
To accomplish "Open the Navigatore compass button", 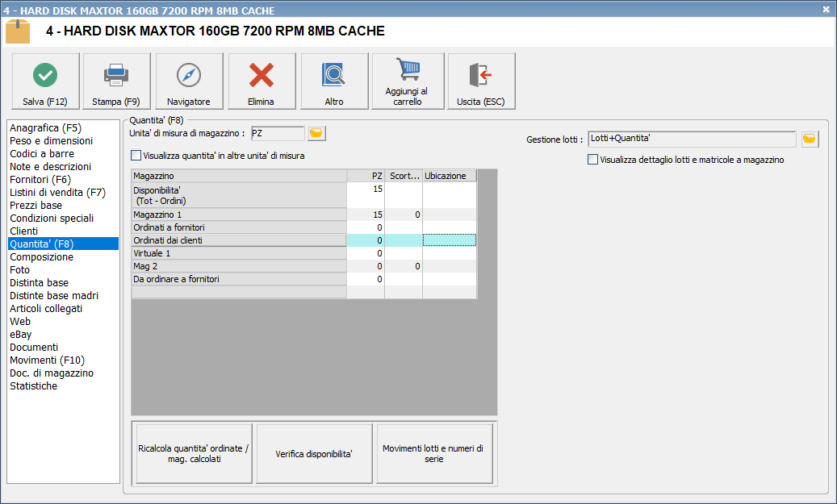I will coord(189,81).
